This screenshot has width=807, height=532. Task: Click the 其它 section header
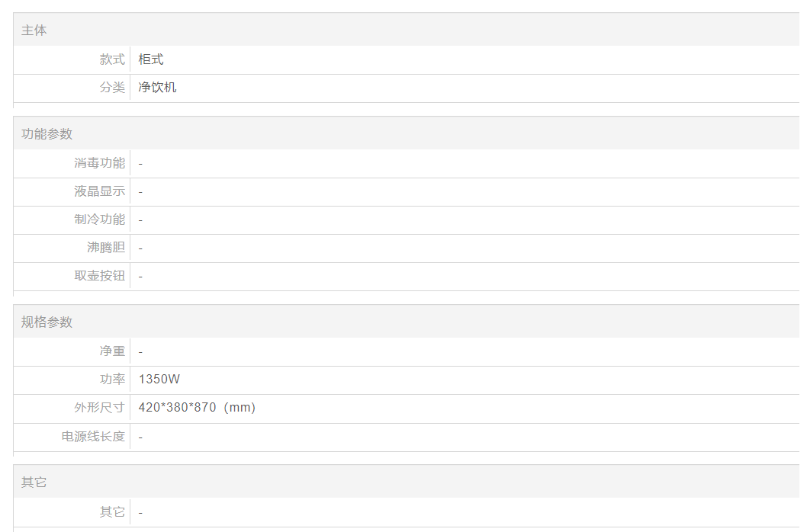tap(34, 482)
